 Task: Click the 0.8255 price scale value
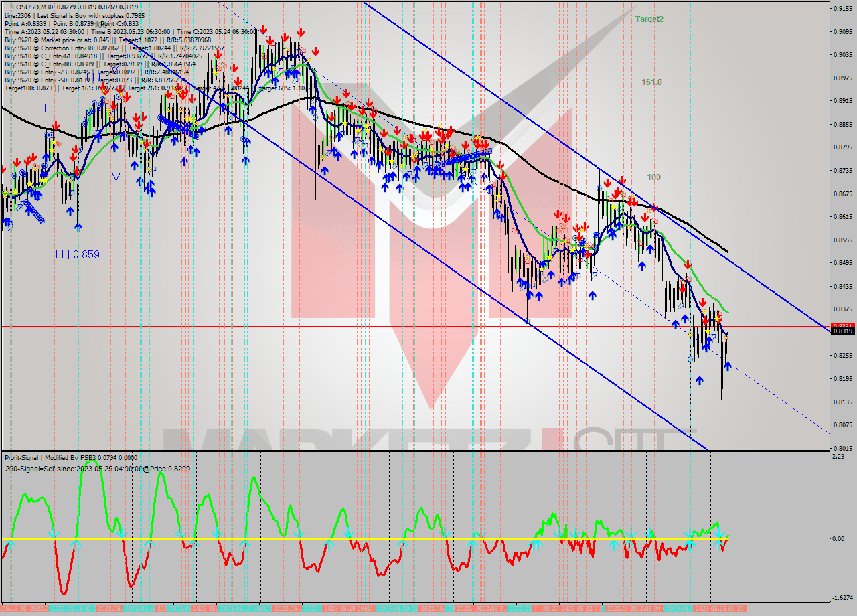click(842, 356)
